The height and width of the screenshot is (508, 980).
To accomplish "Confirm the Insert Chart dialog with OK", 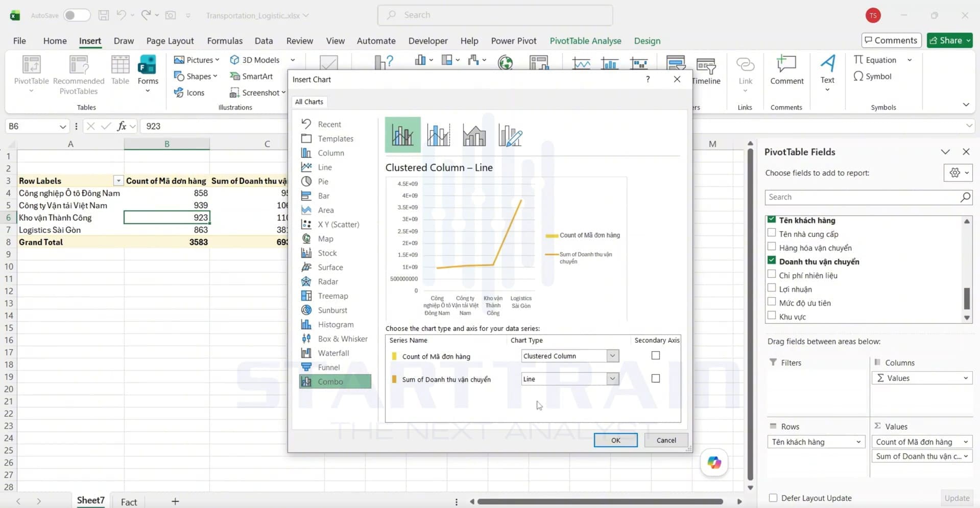I will click(x=615, y=440).
